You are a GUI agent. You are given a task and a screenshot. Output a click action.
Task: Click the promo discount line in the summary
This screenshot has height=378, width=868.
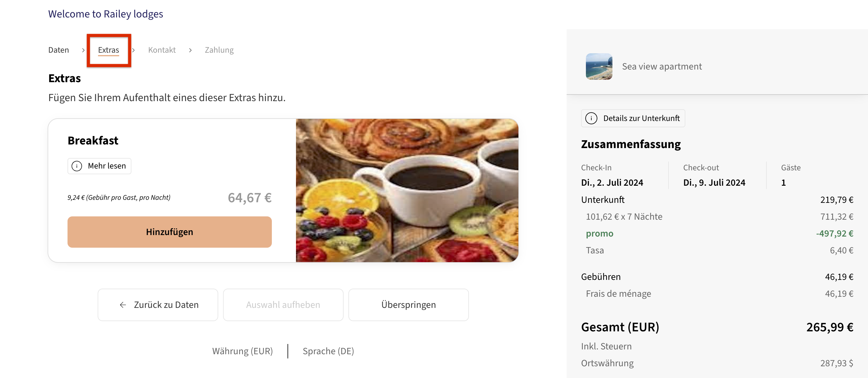pyautogui.click(x=599, y=233)
